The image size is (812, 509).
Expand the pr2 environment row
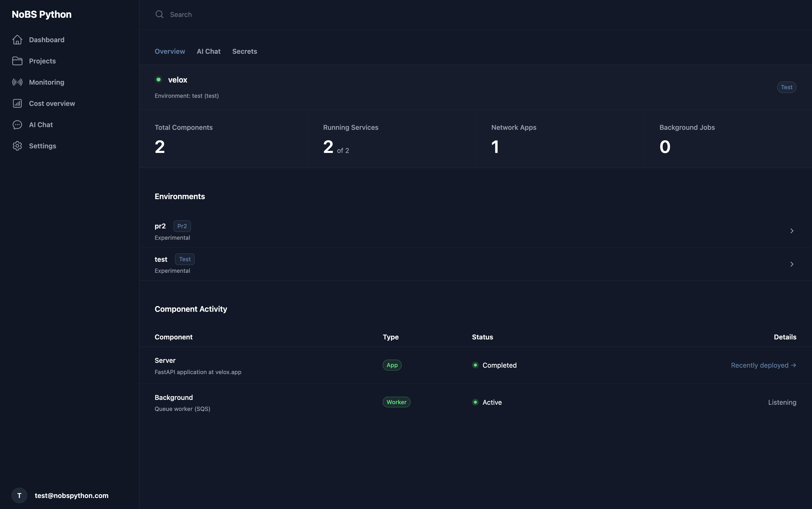[792, 231]
